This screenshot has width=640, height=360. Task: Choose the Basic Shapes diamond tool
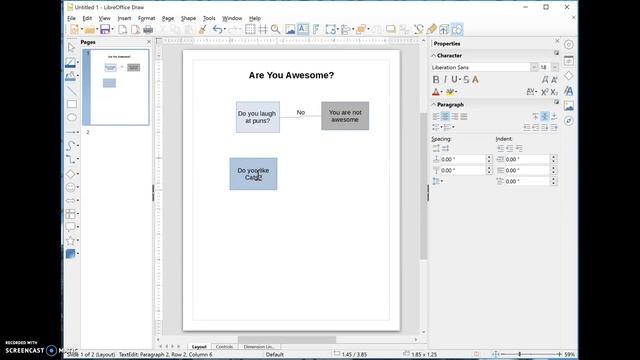coord(70,173)
